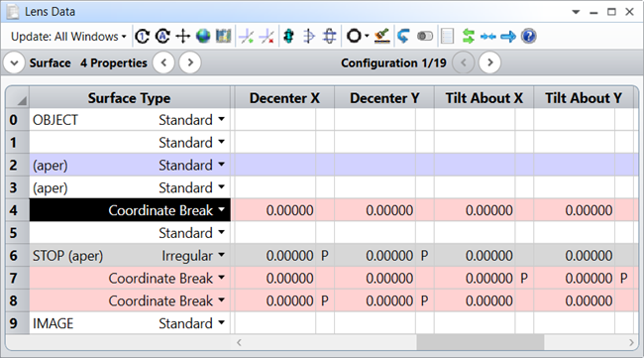Click the horizontal scrollbar thumb
This screenshot has height=358, width=644.
tap(481, 342)
